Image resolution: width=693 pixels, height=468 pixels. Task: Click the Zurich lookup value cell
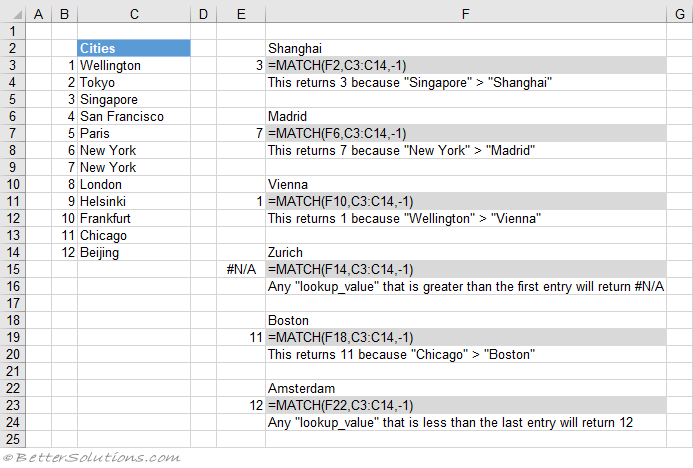pyautogui.click(x=466, y=252)
